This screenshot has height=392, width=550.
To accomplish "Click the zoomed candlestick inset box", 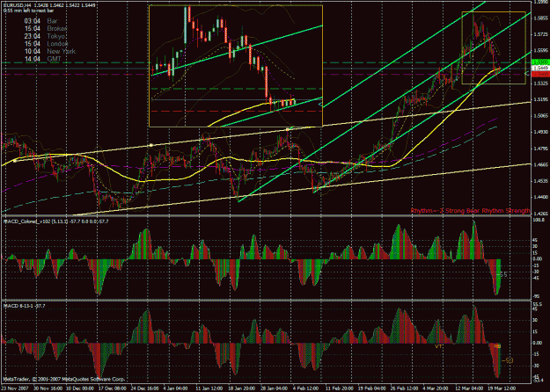I will pyautogui.click(x=236, y=66).
